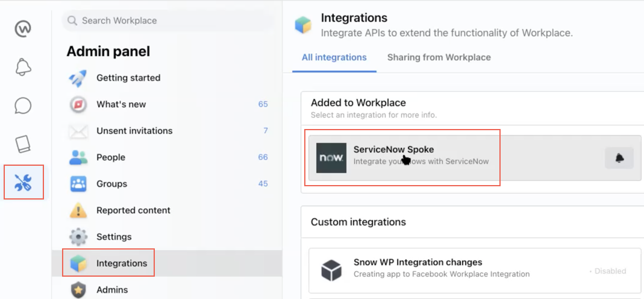Switch to Sharing from Workplace tab
The height and width of the screenshot is (299, 644).
(439, 57)
